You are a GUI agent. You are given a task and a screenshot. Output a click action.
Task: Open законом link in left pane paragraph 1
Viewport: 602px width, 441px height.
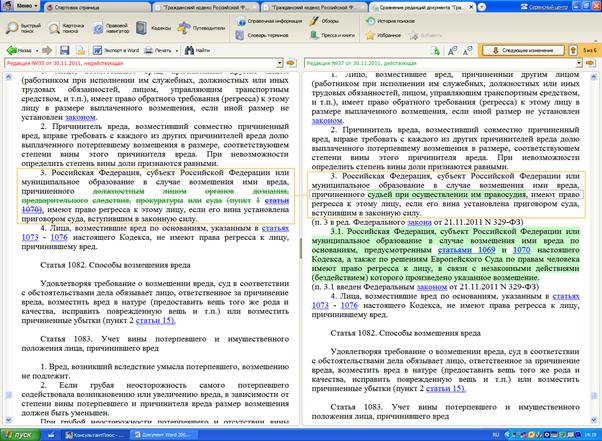click(x=80, y=117)
